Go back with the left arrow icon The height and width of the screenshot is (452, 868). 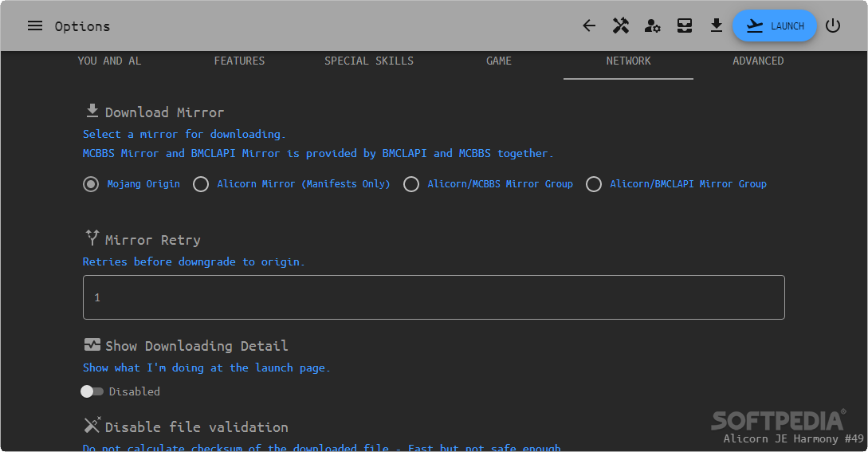click(x=589, y=26)
